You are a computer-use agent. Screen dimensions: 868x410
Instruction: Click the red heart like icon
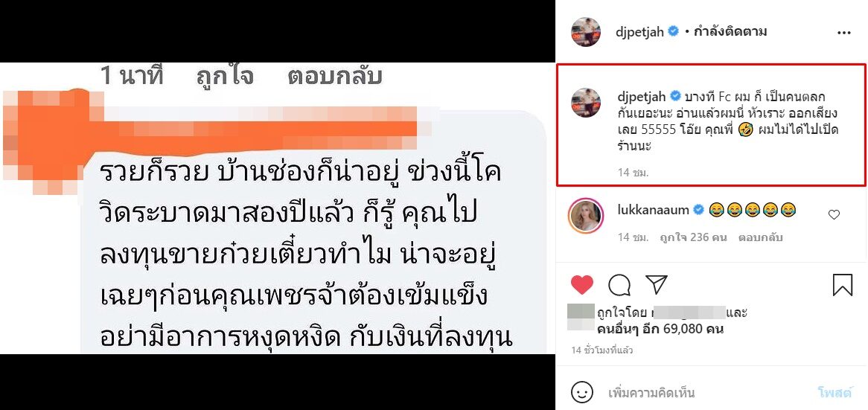[582, 284]
